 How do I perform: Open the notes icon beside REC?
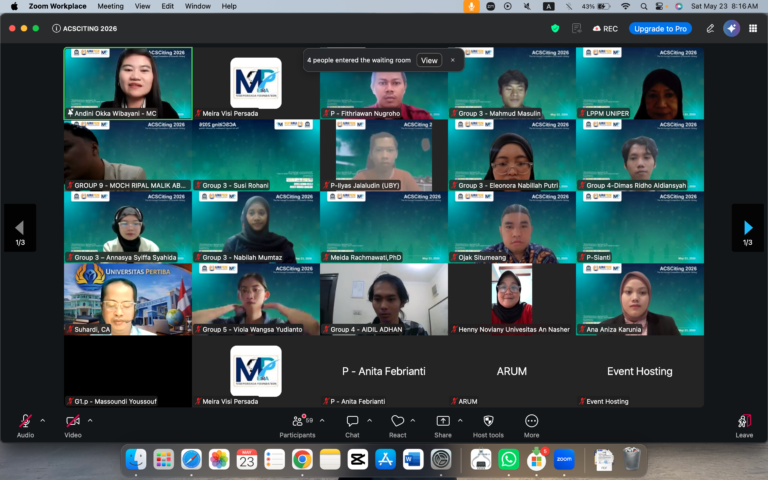tap(576, 28)
